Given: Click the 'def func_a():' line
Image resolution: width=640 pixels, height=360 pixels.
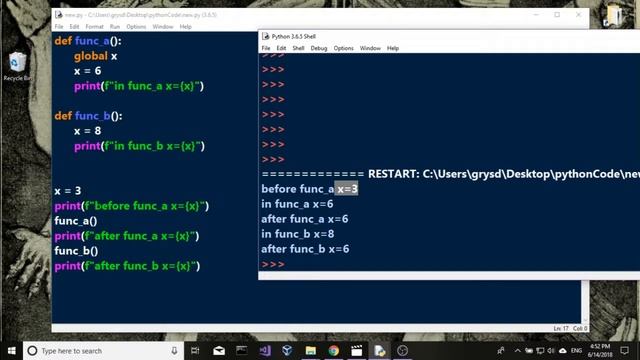Looking at the screenshot, I should (88, 41).
